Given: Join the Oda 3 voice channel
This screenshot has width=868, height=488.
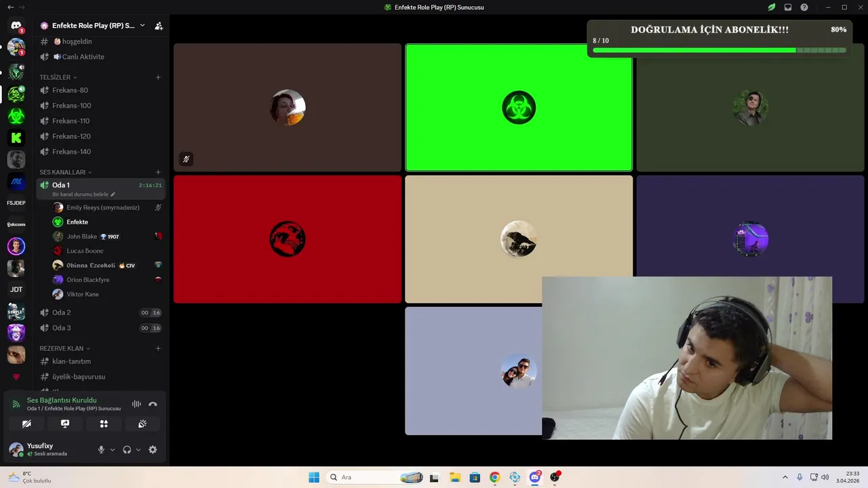Looking at the screenshot, I should [100, 328].
